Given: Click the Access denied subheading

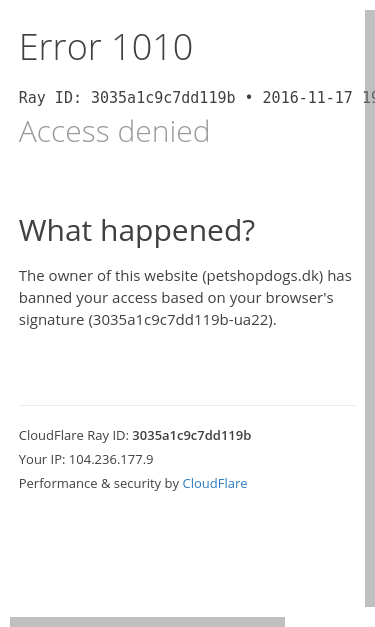Looking at the screenshot, I should pyautogui.click(x=114, y=131).
